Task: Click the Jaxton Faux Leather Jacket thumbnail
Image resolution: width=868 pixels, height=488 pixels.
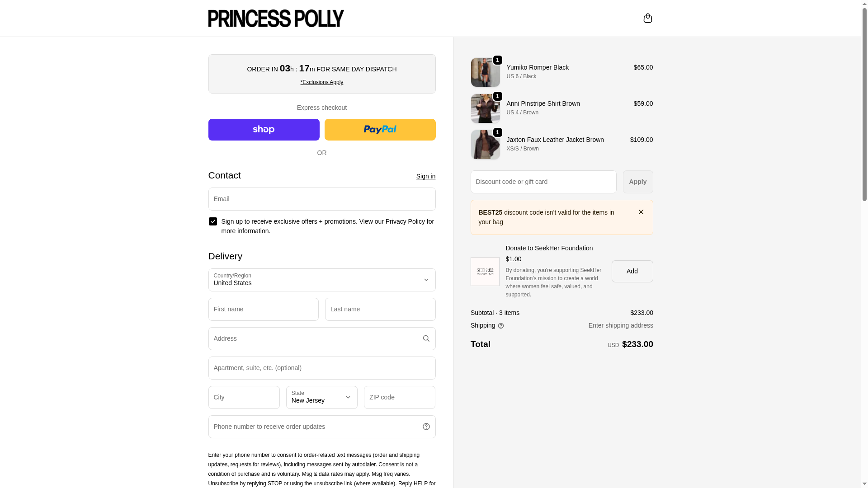Action: pyautogui.click(x=485, y=145)
